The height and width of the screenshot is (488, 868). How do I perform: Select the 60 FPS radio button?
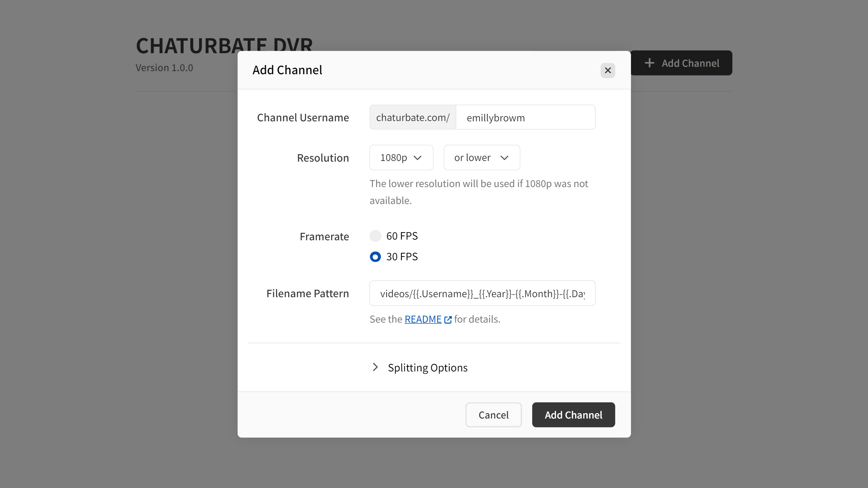(x=375, y=236)
